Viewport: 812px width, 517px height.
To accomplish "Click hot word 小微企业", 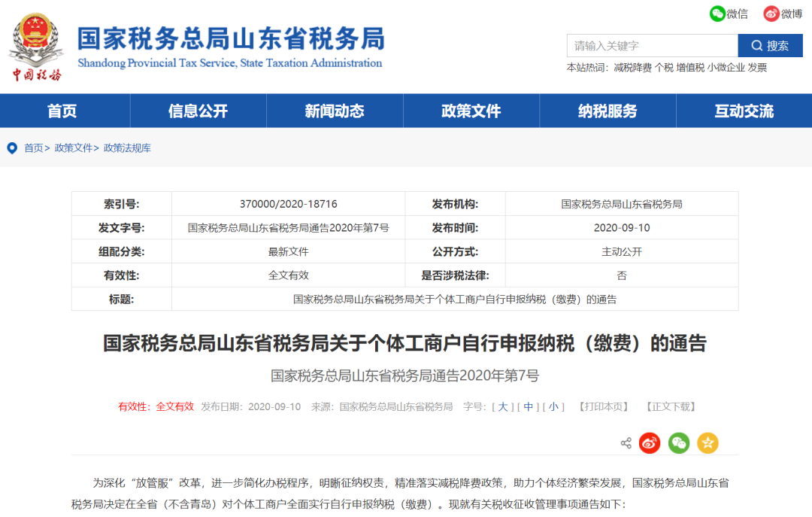I will click(726, 68).
